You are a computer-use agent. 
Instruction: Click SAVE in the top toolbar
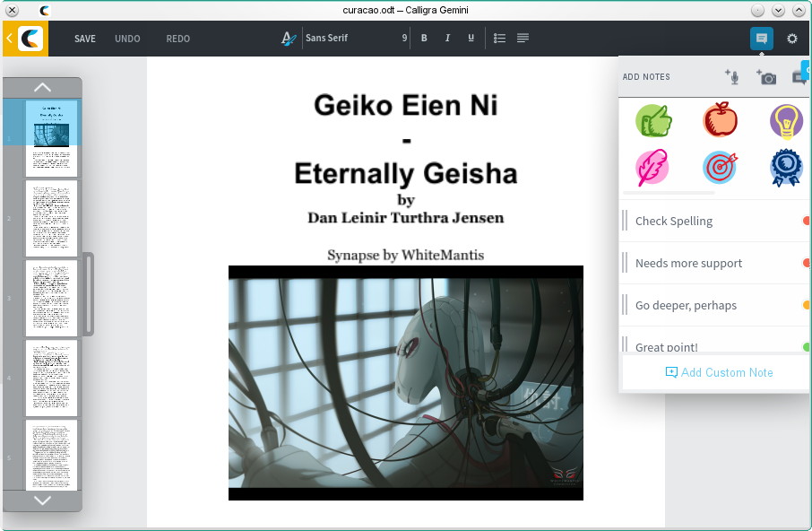[85, 39]
